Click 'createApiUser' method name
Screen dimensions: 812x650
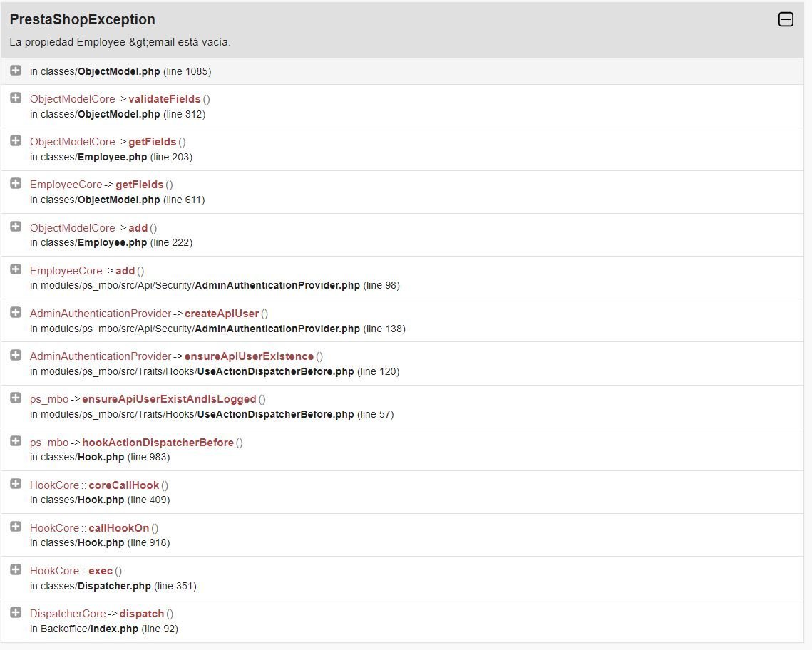pos(222,314)
